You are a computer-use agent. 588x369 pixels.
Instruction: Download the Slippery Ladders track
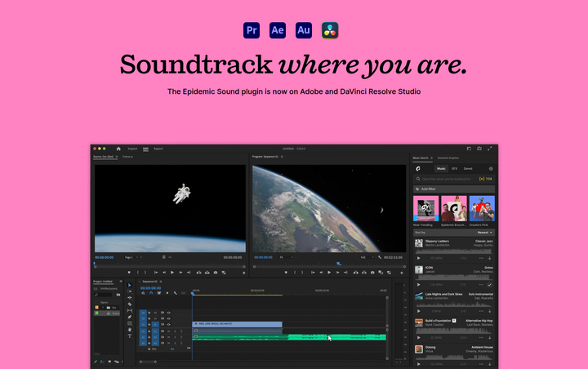point(489,258)
